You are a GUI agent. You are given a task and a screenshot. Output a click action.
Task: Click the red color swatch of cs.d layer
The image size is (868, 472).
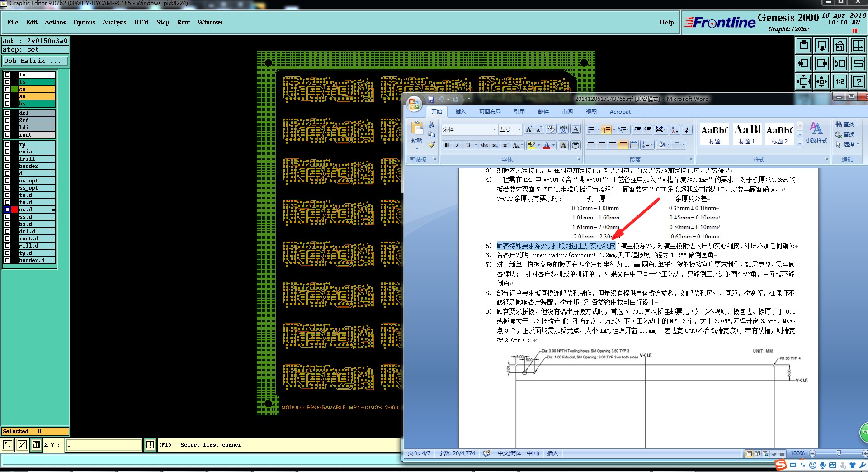[x=14, y=210]
